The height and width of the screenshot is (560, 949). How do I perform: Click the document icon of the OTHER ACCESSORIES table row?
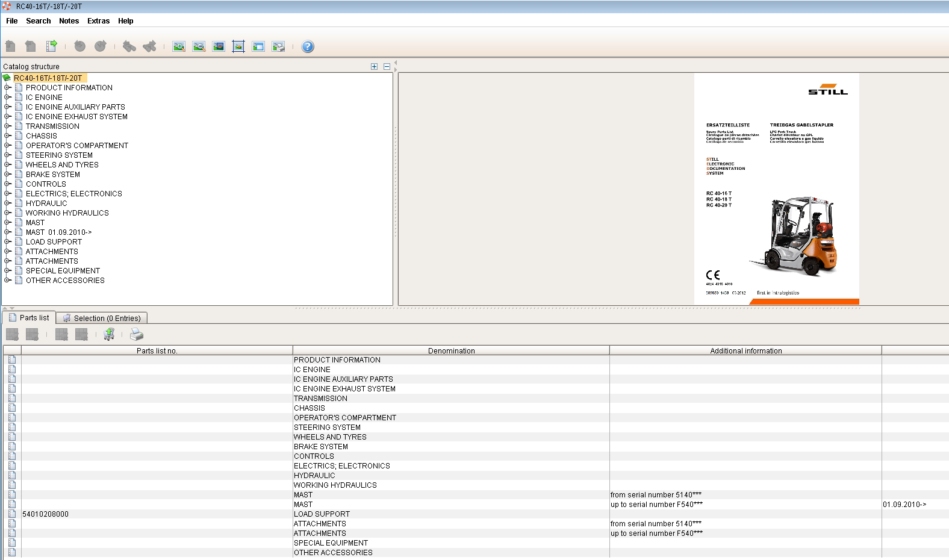[x=12, y=552]
